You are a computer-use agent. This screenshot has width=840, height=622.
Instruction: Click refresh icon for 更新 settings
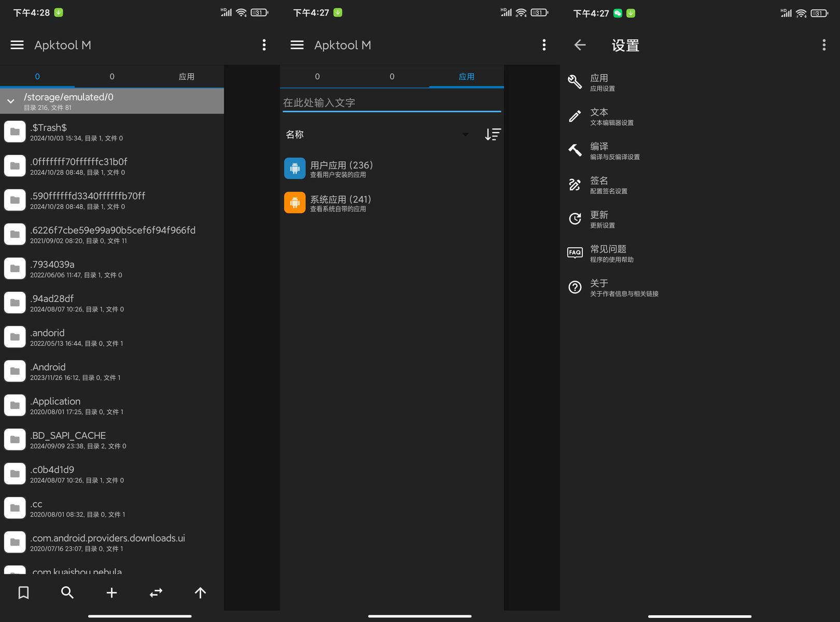[x=575, y=219]
